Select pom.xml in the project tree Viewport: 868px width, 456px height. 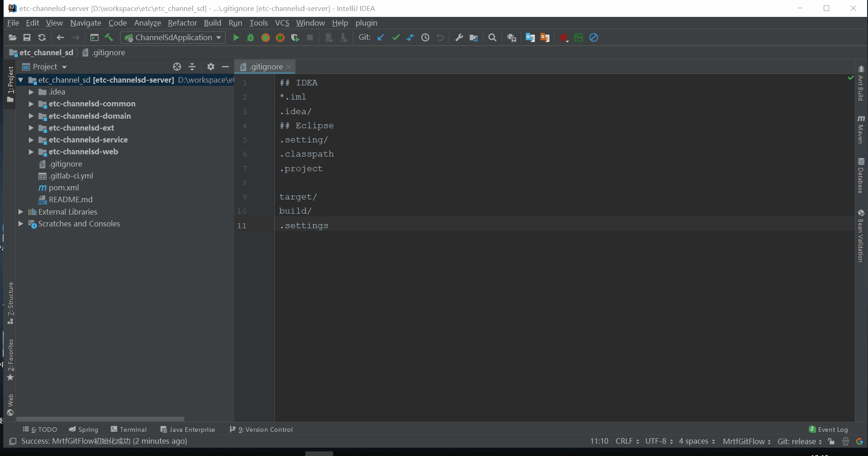click(64, 188)
